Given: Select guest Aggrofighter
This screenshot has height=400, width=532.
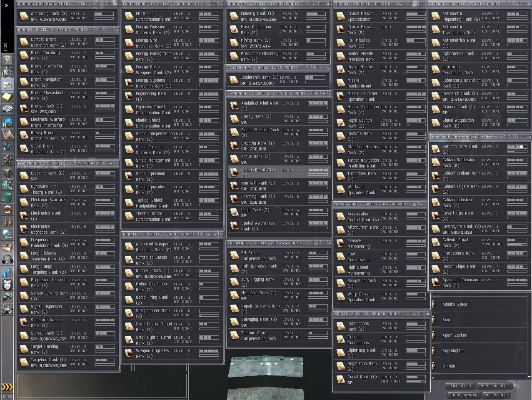Looking at the screenshot, I should click(479, 350).
